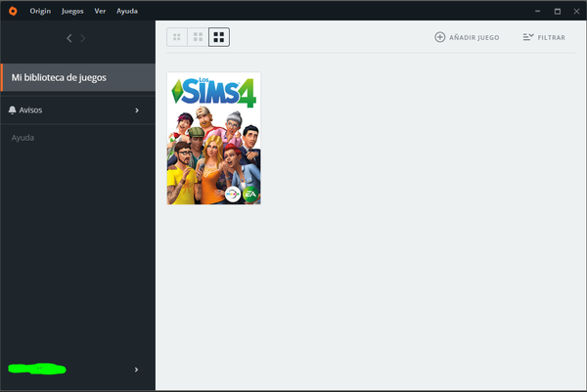This screenshot has width=587, height=392.
Task: Click the Añadir juego plus icon
Action: [x=440, y=37]
